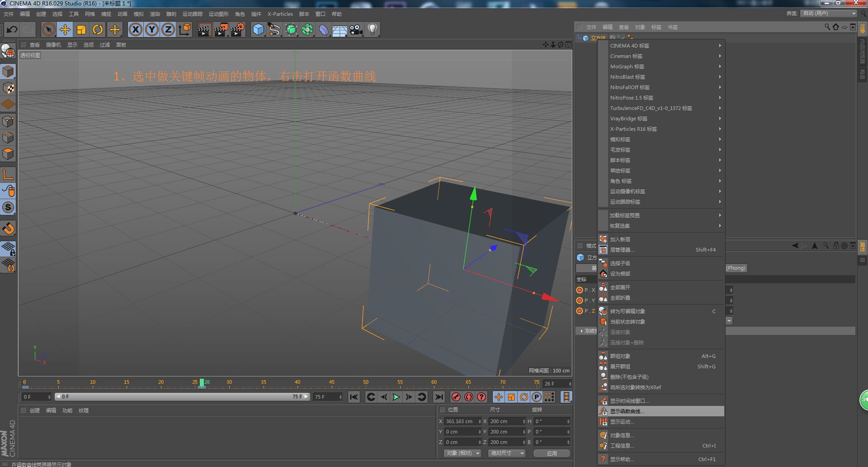This screenshot has width=868, height=467.
Task: Switch to Texture mode
Action: point(8,88)
